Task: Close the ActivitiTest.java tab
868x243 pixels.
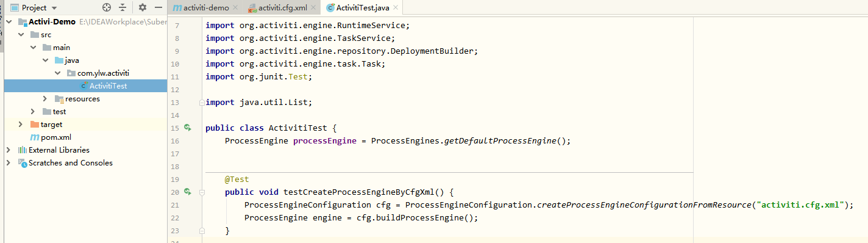Action: tap(396, 8)
